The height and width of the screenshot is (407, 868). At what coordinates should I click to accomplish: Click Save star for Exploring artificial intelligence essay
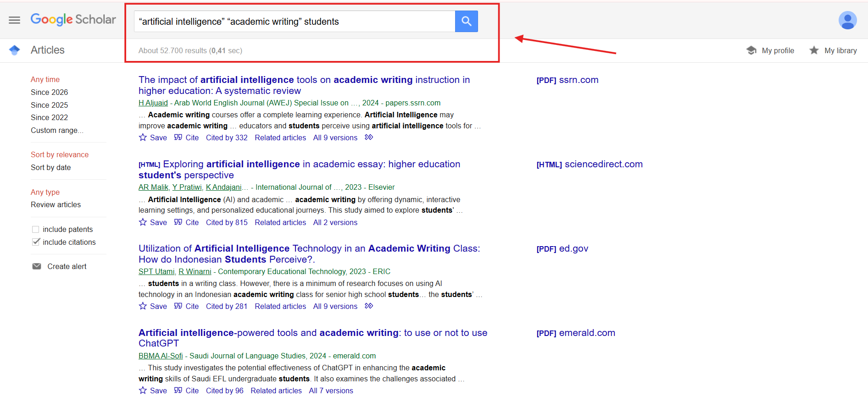(143, 222)
